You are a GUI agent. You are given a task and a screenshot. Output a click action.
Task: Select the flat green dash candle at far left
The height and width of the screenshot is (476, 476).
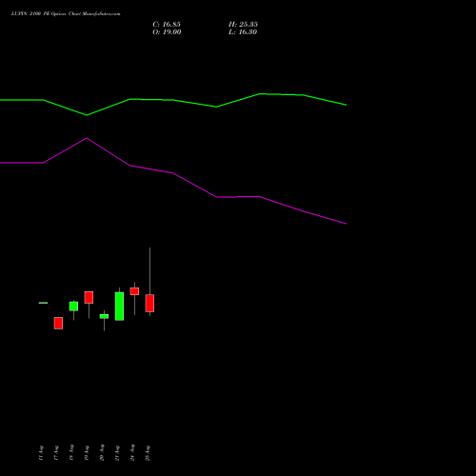click(43, 303)
